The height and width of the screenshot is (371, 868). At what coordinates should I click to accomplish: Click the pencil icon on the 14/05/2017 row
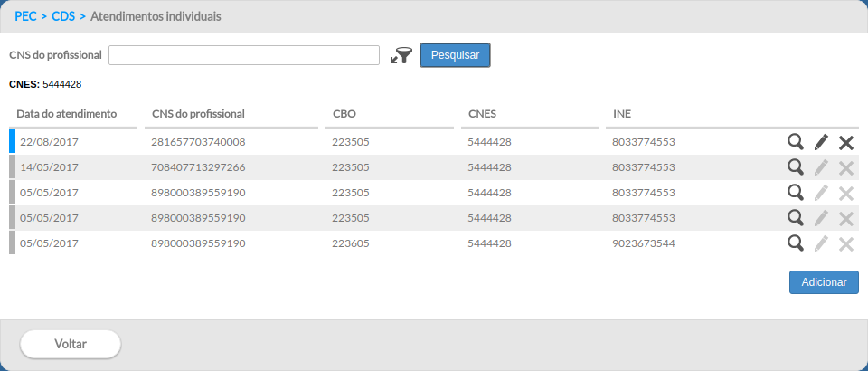[821, 167]
